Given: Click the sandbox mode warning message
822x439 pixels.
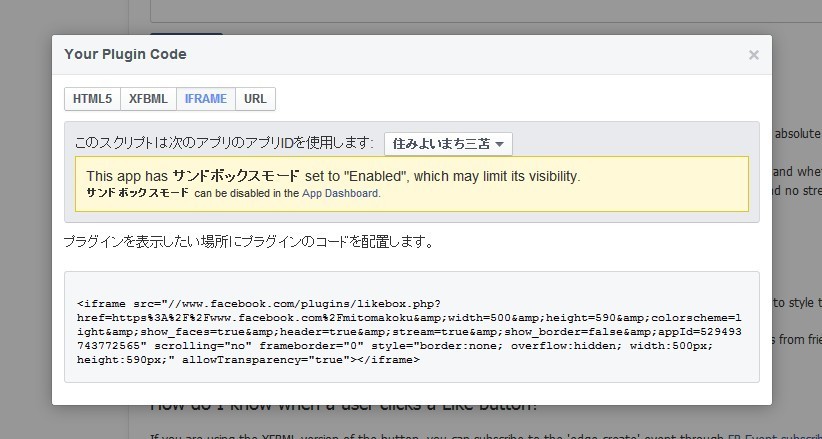Looking at the screenshot, I should [412, 184].
